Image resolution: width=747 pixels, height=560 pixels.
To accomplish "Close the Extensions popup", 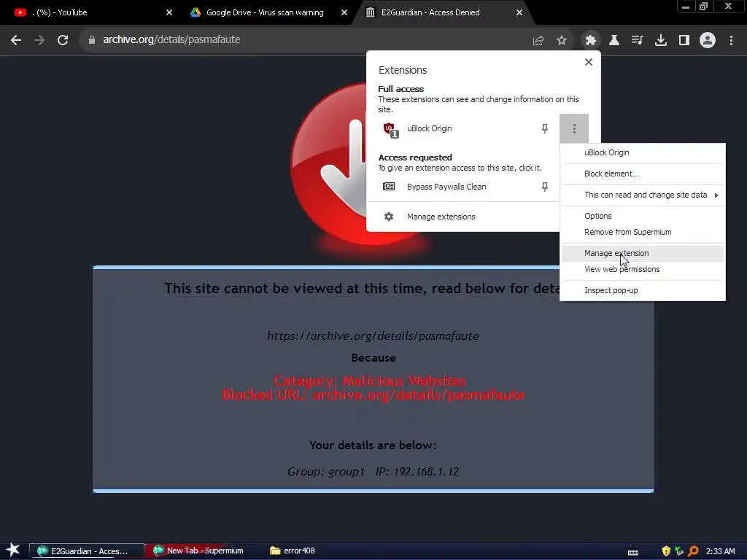I will (x=589, y=62).
